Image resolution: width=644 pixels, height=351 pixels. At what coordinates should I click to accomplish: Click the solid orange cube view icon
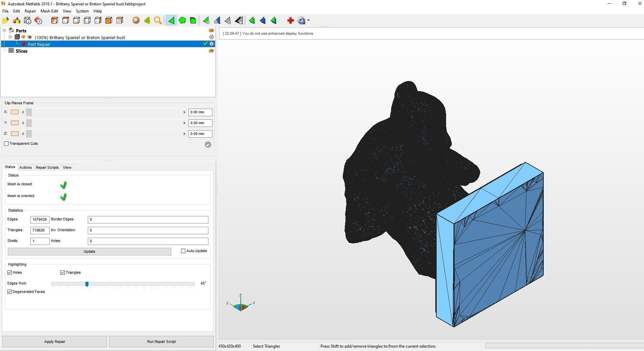(x=109, y=21)
